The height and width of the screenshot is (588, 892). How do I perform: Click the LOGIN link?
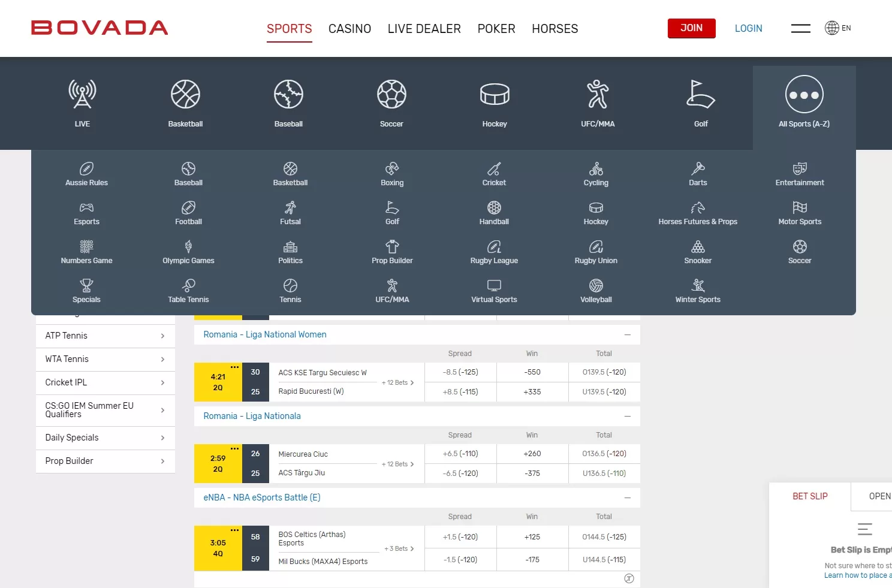tap(749, 28)
